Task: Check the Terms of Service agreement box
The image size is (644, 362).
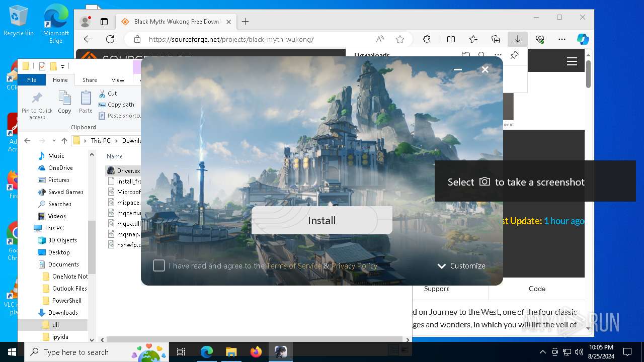Action: [x=159, y=265]
